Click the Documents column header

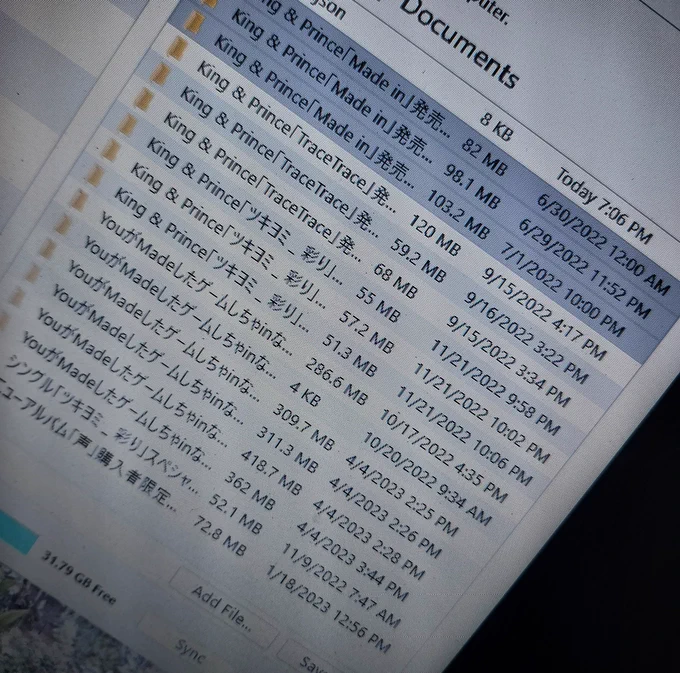point(459,45)
